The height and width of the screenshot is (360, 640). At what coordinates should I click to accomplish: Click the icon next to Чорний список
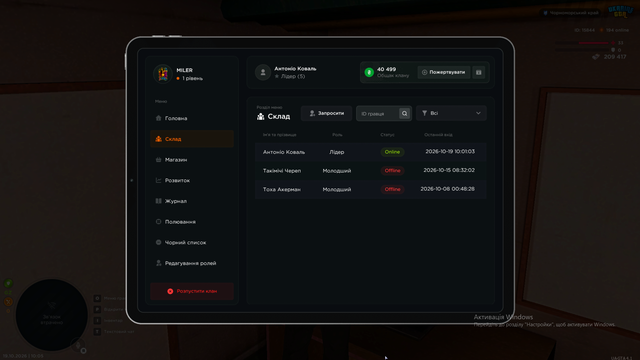click(158, 242)
